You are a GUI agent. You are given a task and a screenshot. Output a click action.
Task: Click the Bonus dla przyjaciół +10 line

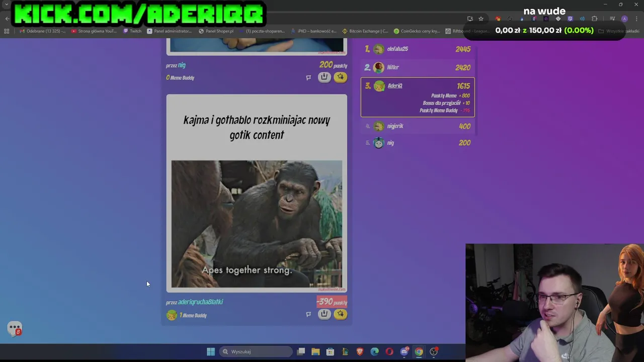point(446,103)
